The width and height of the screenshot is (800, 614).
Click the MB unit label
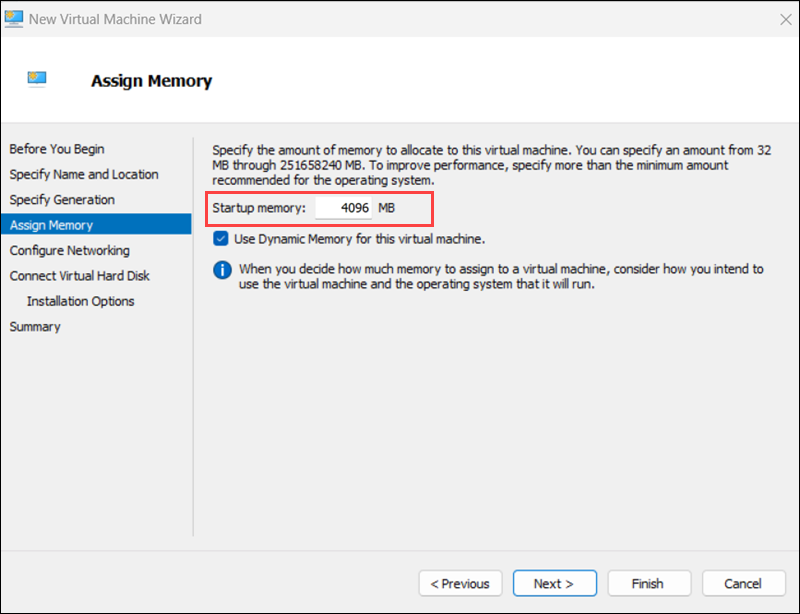(x=386, y=208)
